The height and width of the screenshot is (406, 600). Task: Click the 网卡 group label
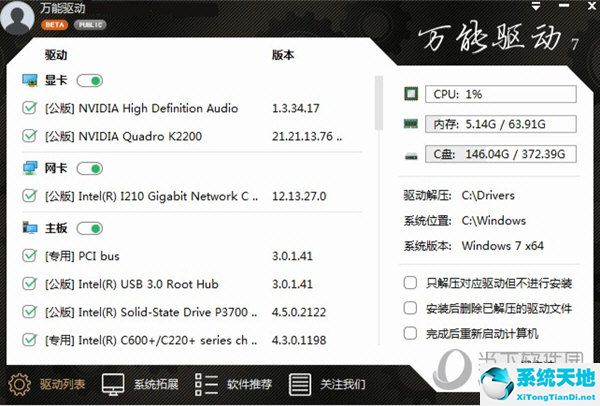[x=56, y=168]
